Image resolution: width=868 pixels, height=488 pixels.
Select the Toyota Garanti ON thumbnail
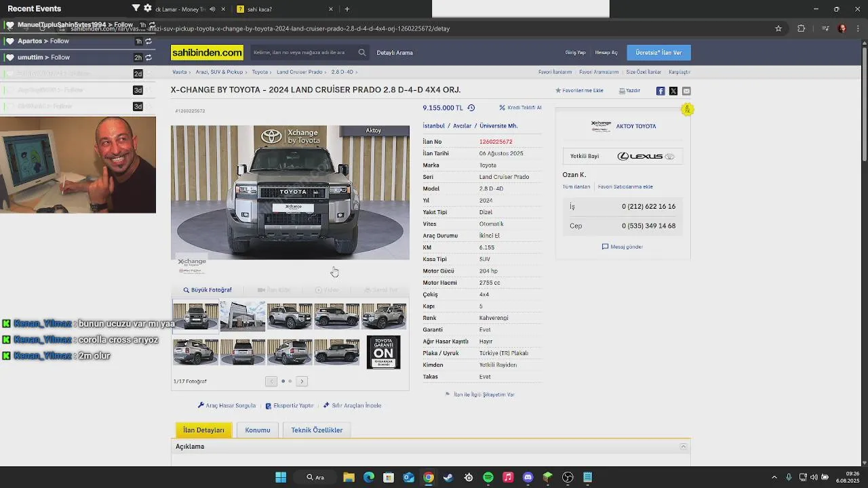[x=383, y=352]
